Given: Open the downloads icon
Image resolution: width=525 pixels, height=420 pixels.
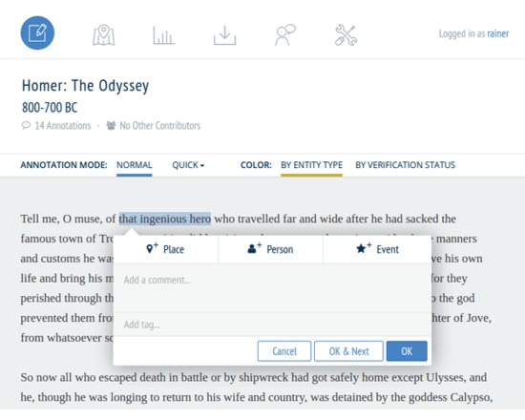Looking at the screenshot, I should click(224, 35).
